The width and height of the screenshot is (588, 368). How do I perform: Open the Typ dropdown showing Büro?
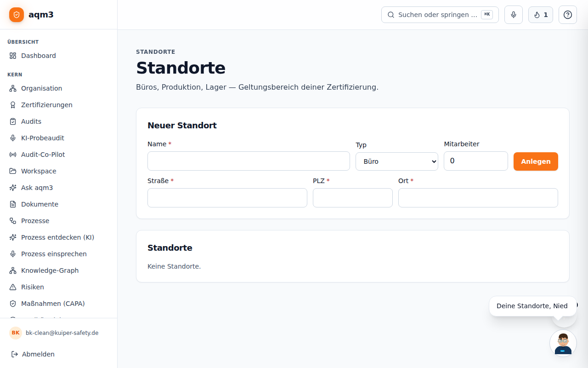click(x=397, y=161)
